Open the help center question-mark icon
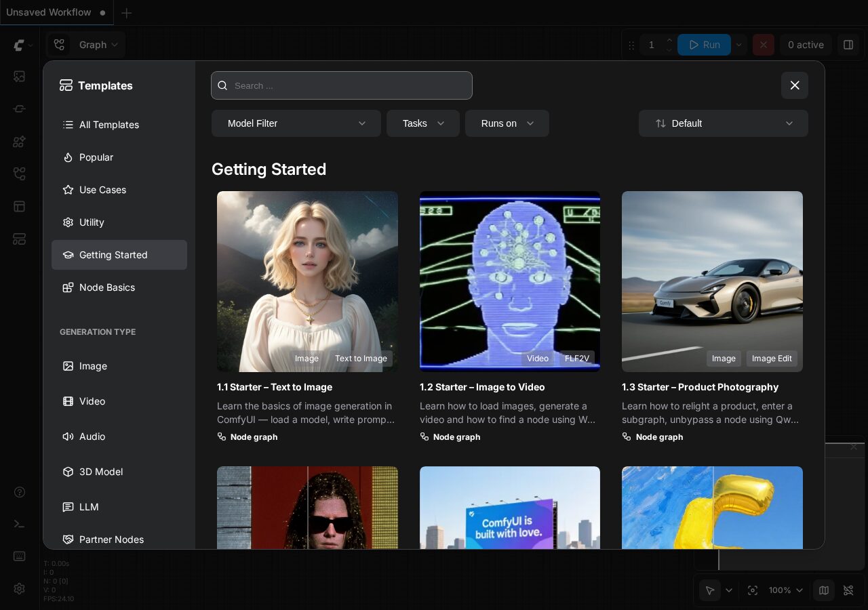The height and width of the screenshot is (610, 868). (20, 492)
